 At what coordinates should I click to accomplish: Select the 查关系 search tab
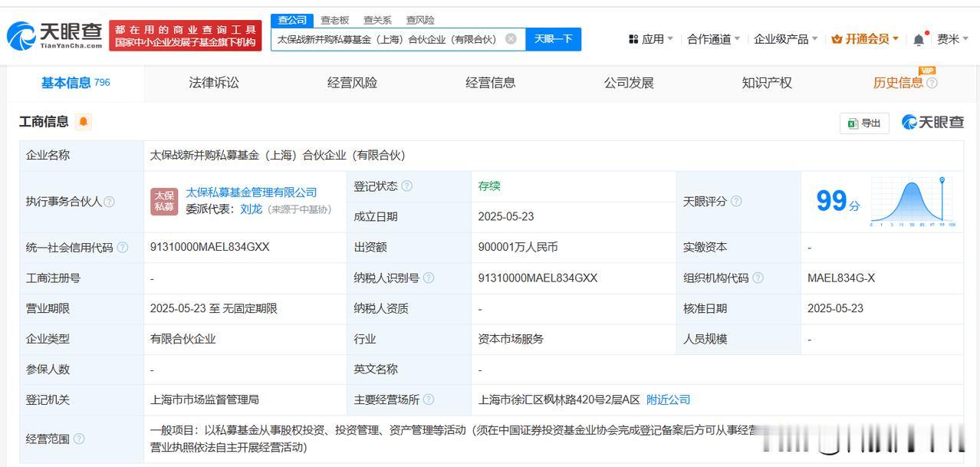[377, 20]
